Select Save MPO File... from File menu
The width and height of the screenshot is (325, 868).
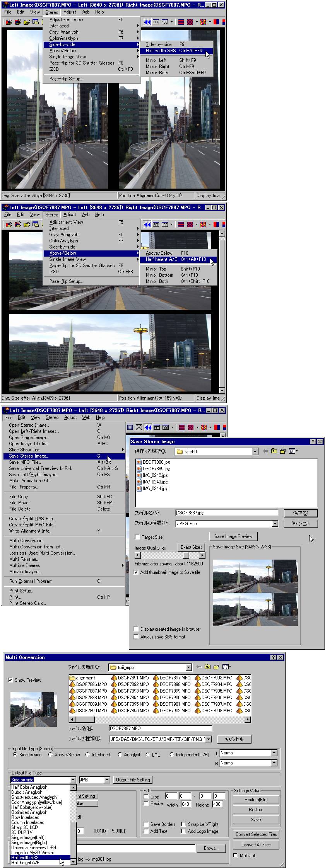coord(64,462)
